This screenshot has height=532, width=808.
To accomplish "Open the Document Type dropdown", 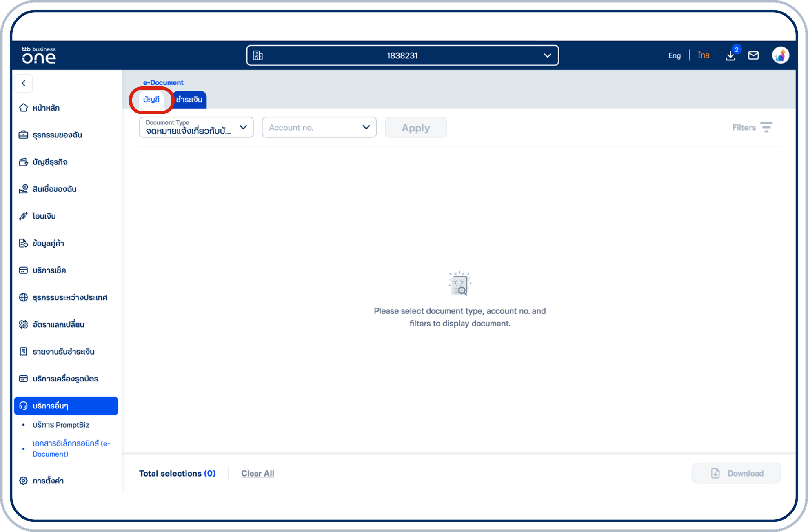I will pyautogui.click(x=196, y=127).
